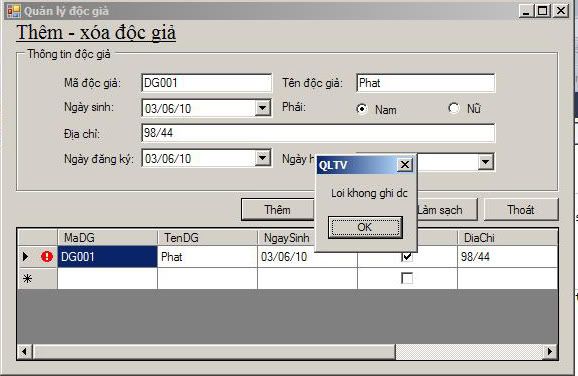578x376 pixels.
Task: Click scrollbar left arrow in grid
Action: [x=24, y=351]
